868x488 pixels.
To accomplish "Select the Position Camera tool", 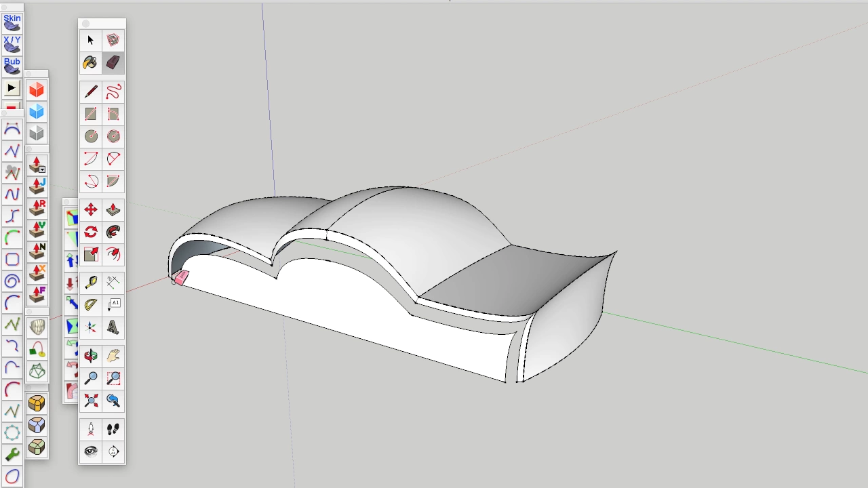I will (91, 430).
